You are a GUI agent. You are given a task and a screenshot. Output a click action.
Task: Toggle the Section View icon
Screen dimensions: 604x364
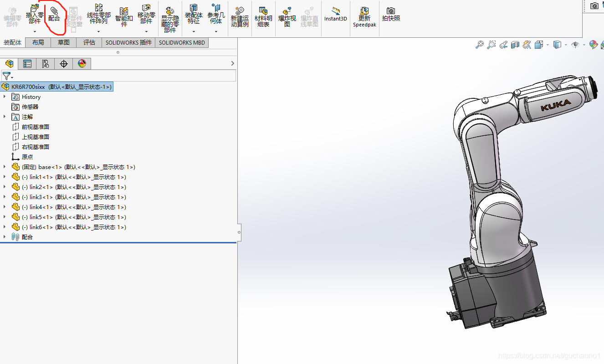pyautogui.click(x=515, y=45)
